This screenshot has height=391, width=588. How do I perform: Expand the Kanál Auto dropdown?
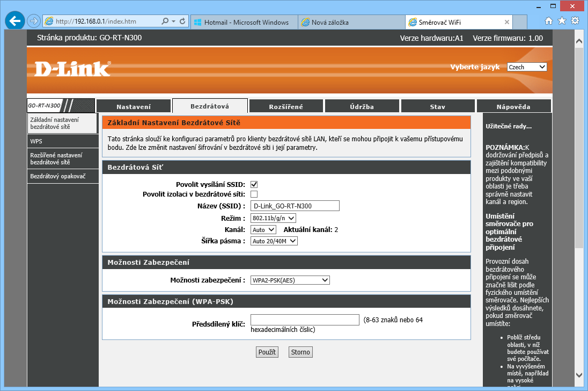263,230
